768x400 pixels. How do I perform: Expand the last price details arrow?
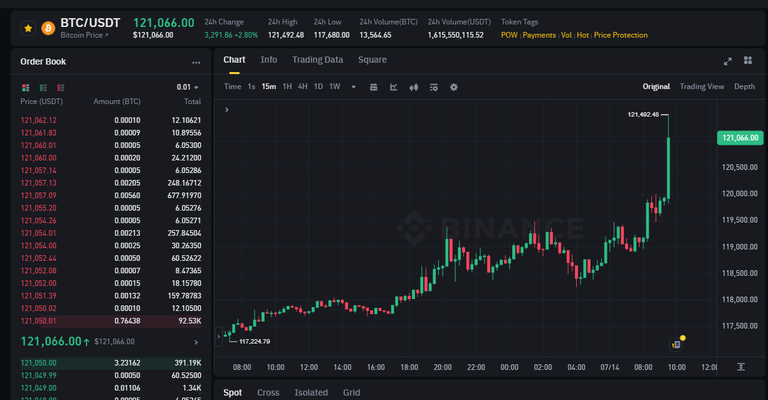coord(196,342)
